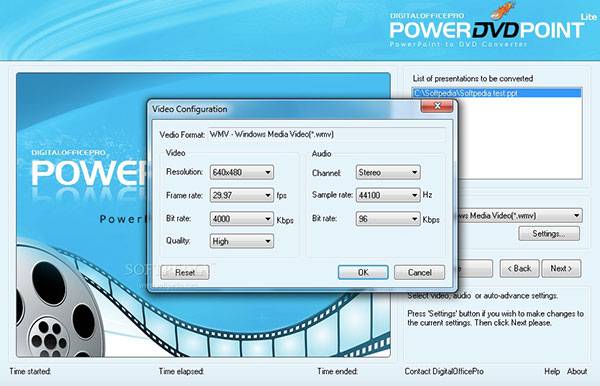
Task: Click the partially hidden button left of Back
Action: [x=475, y=269]
